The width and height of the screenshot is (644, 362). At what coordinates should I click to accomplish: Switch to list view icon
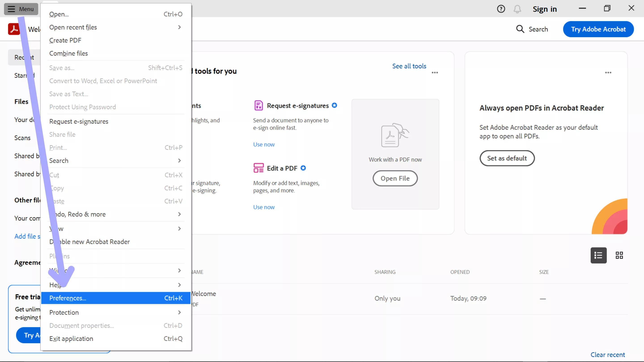coord(598,255)
